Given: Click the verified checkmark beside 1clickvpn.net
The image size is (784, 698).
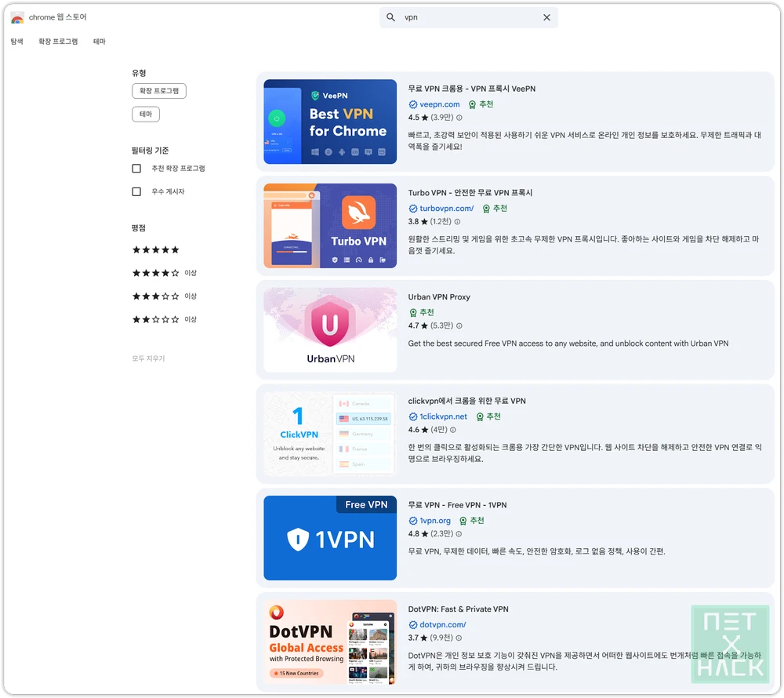Looking at the screenshot, I should tap(414, 416).
